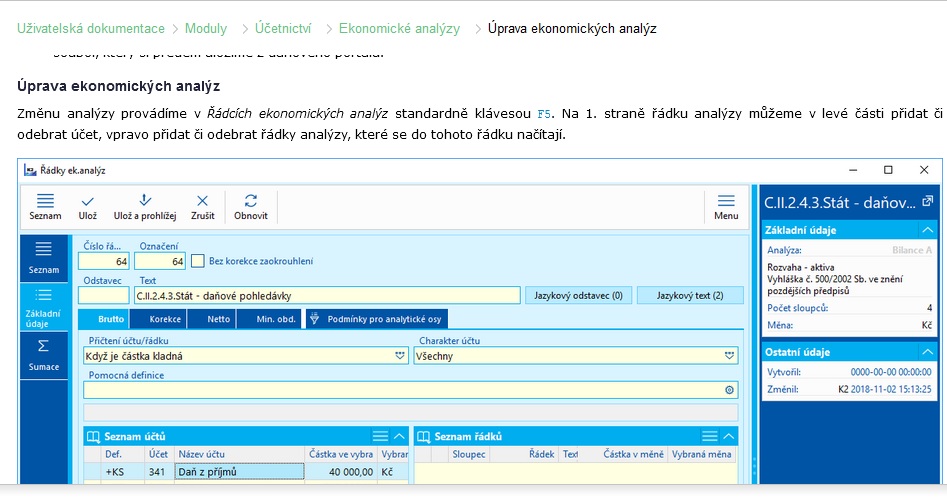Click the Jazykový text (2) button
The height and width of the screenshot is (499, 947).
[x=690, y=295]
